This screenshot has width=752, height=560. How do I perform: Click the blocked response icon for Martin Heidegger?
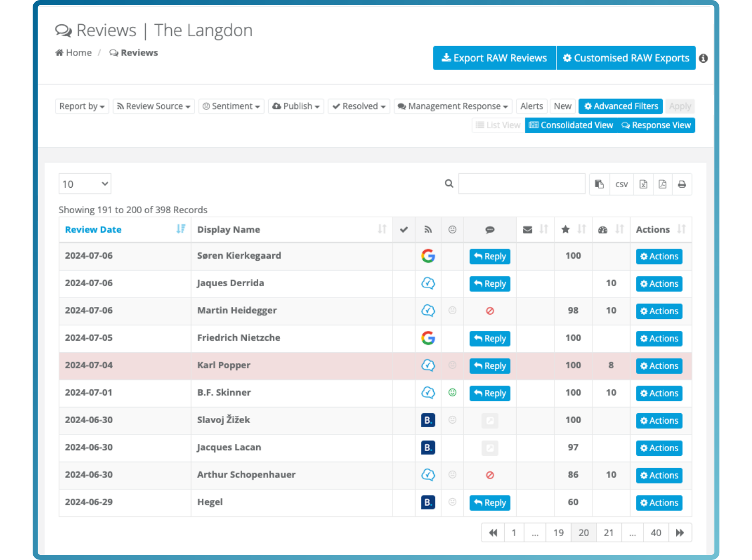pos(490,311)
